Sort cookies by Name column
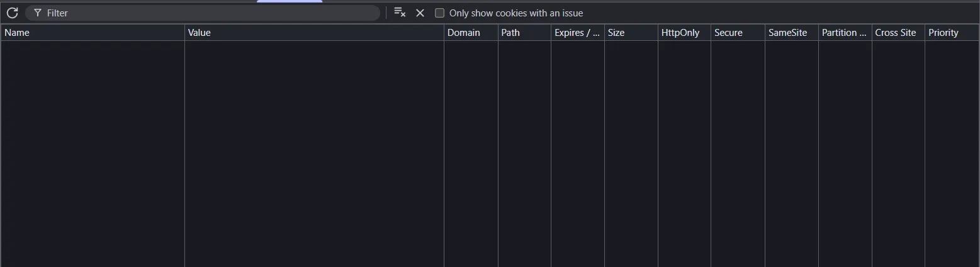Image resolution: width=980 pixels, height=267 pixels. (x=93, y=33)
